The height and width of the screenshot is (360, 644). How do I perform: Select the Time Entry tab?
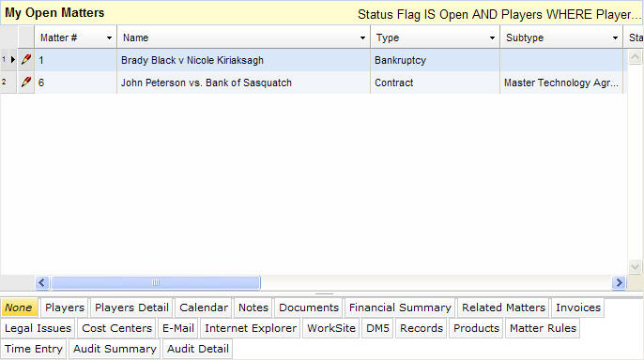click(33, 349)
